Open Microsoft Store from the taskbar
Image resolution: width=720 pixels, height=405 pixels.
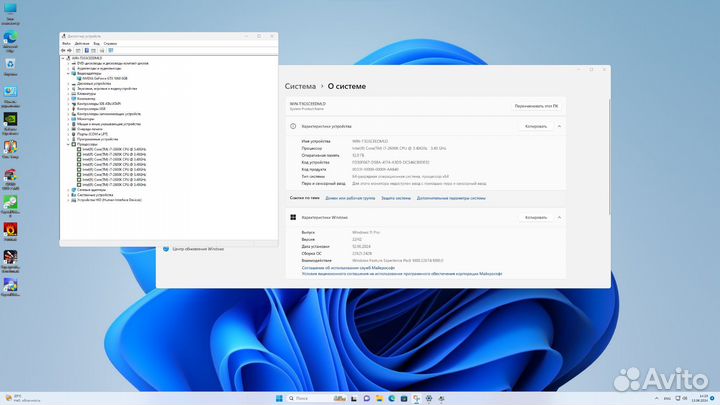click(x=404, y=398)
